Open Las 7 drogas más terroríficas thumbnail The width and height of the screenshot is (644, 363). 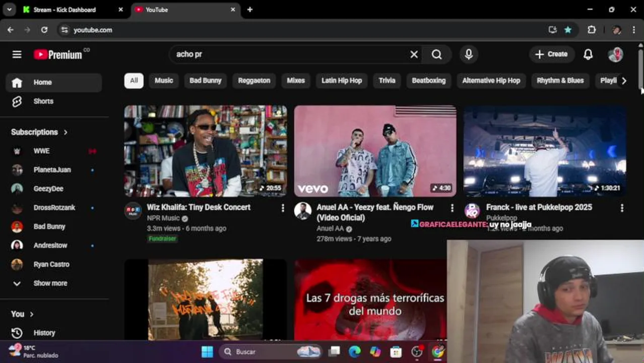click(x=371, y=299)
